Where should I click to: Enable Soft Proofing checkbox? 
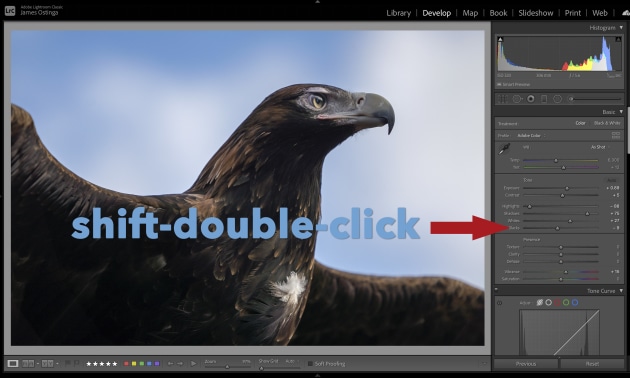point(310,364)
